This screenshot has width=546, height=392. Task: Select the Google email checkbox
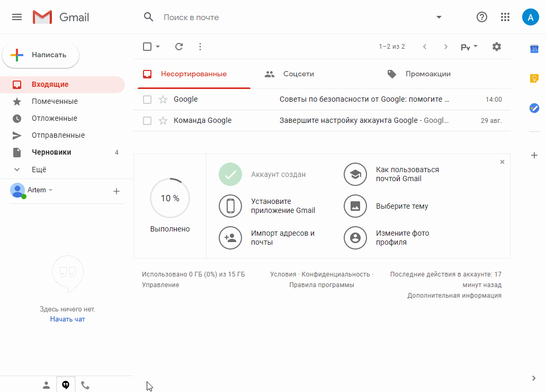click(x=147, y=100)
